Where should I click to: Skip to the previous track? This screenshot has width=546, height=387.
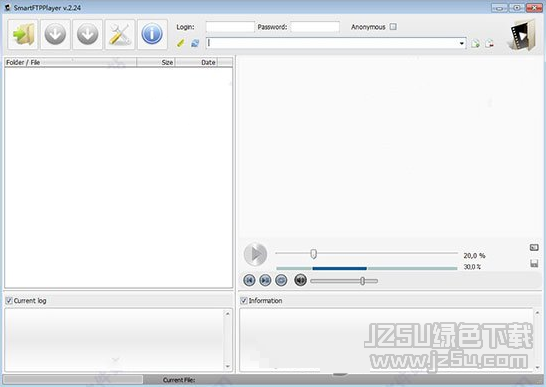pos(249,280)
